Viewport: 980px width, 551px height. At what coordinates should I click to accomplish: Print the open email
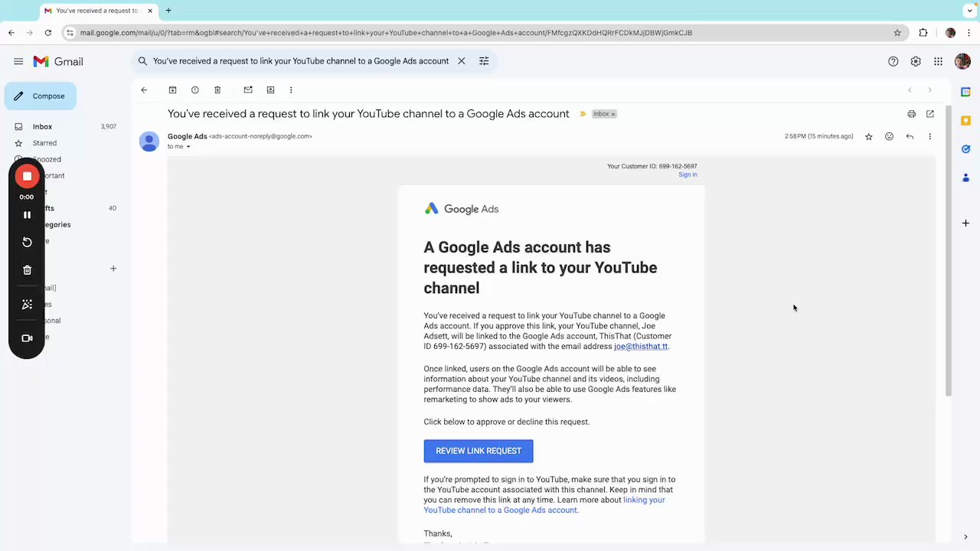(911, 114)
